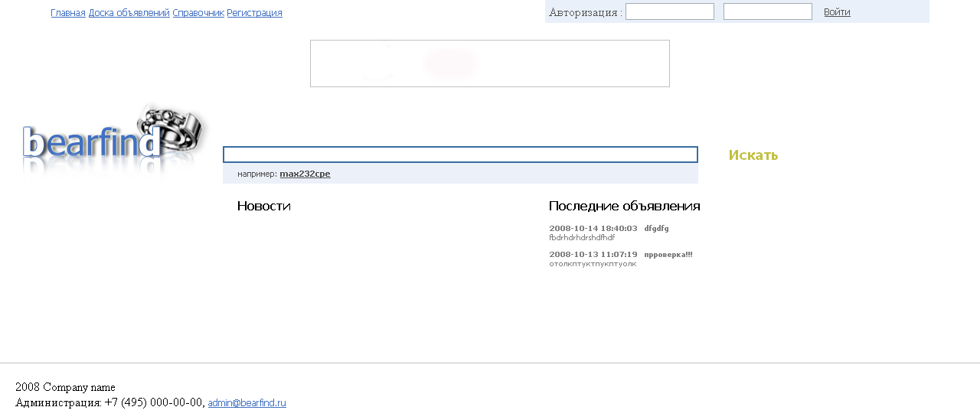This screenshot has height=420, width=980.
Task: Open the Регистрация link
Action: tap(254, 13)
